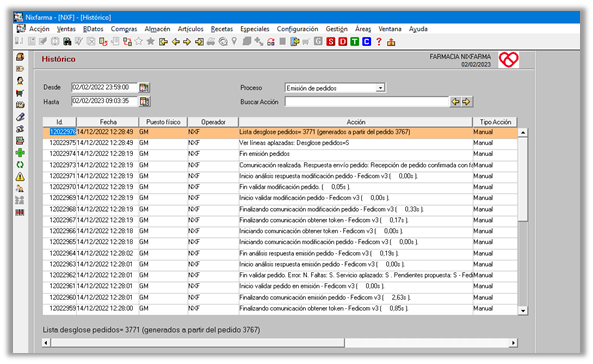Click the red barcode sidebar icon
Image resolution: width=593 pixels, height=364 pixels.
(x=20, y=213)
